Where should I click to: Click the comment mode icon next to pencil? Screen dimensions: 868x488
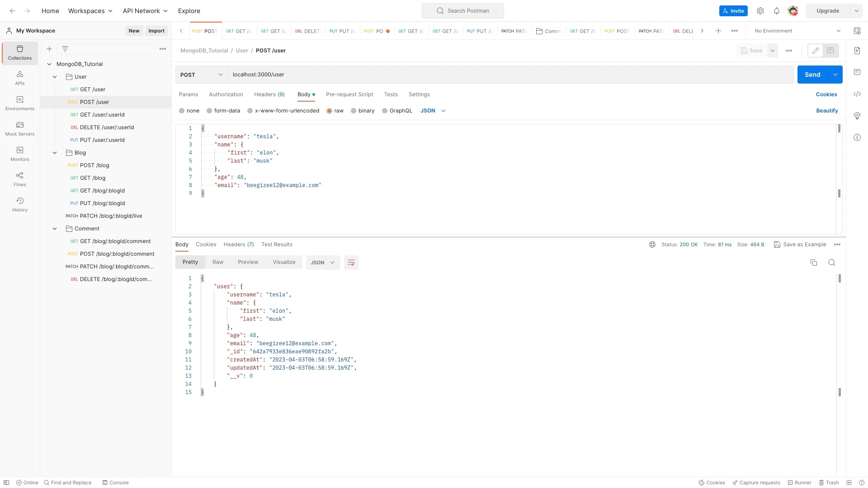click(x=830, y=51)
